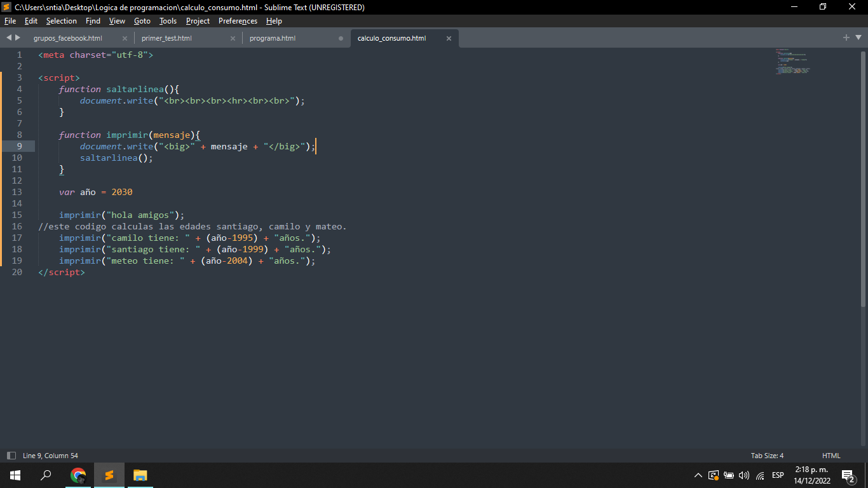Open File Explorer from taskbar
This screenshot has width=868, height=488.
[140, 475]
